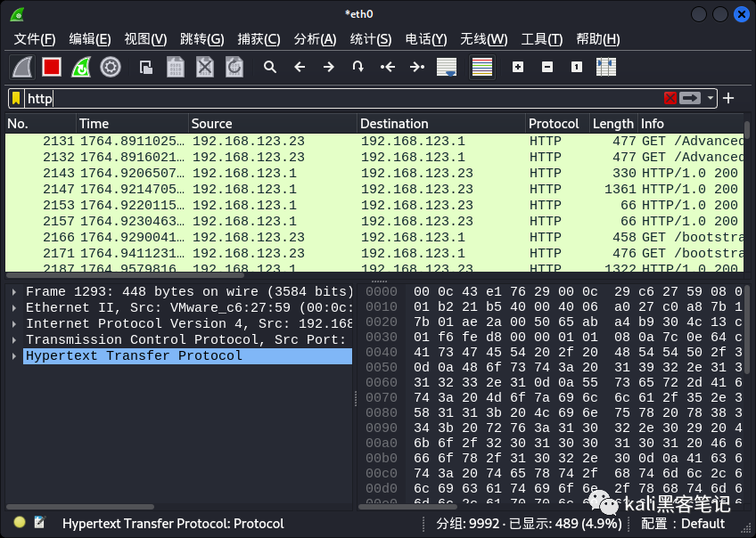Image resolution: width=756 pixels, height=538 pixels.
Task: Select packet 2171 with length 476
Action: click(374, 253)
